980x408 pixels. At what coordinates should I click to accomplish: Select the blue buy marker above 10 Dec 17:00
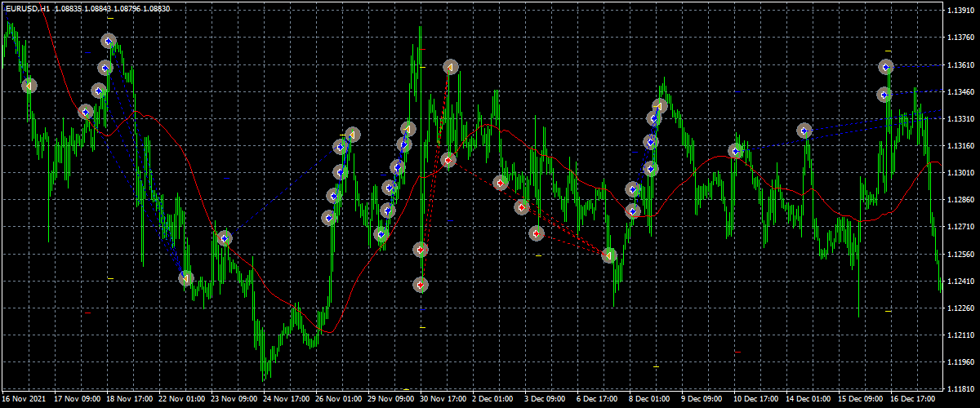coord(737,151)
